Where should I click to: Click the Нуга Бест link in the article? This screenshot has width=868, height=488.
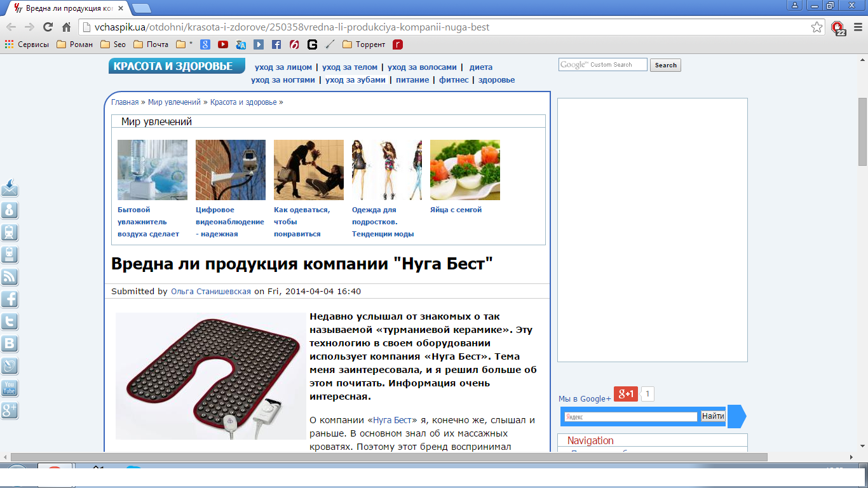pyautogui.click(x=392, y=420)
